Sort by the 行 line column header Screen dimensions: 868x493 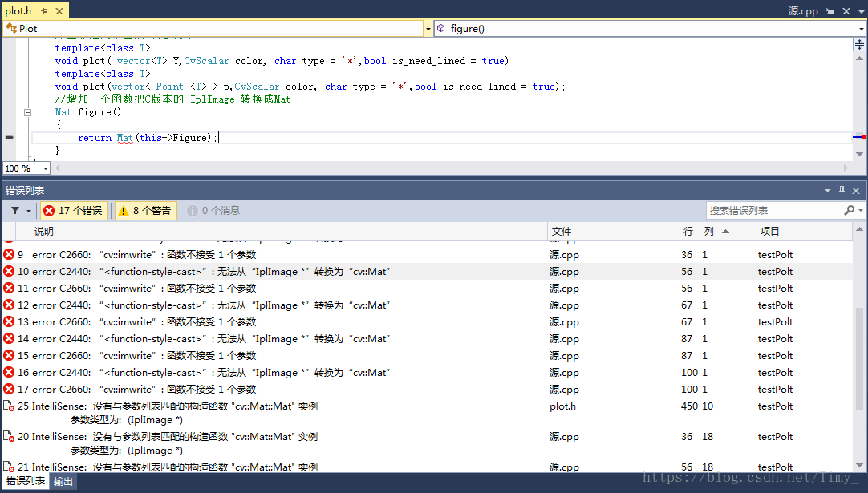pyautogui.click(x=688, y=232)
